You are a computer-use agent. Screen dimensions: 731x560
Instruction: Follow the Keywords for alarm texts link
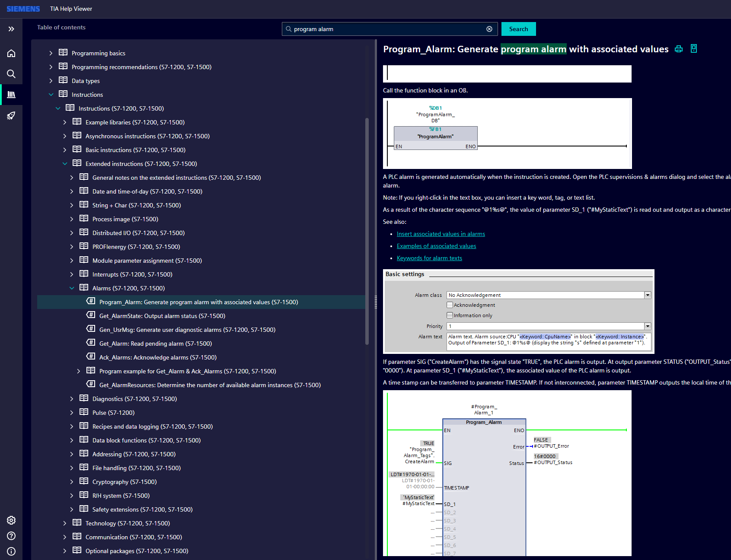429,258
